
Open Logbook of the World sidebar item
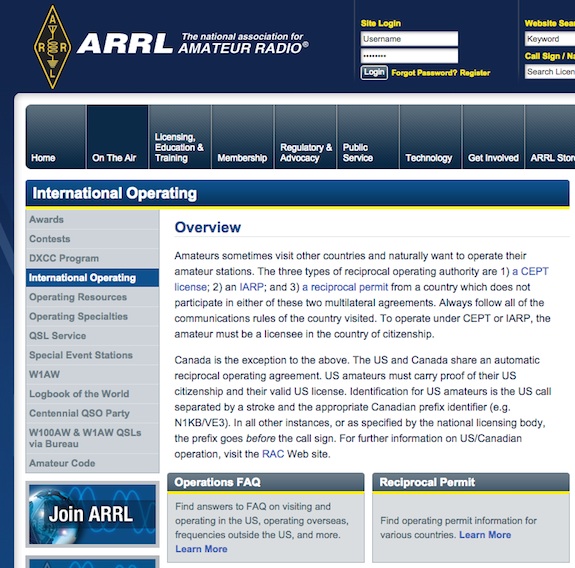click(x=92, y=394)
